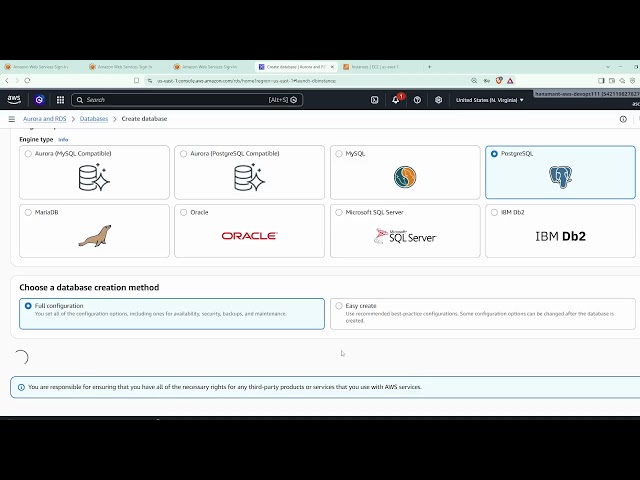Reload the page with browser refresh button
Viewport: 640px width, 480px height.
click(x=27, y=81)
